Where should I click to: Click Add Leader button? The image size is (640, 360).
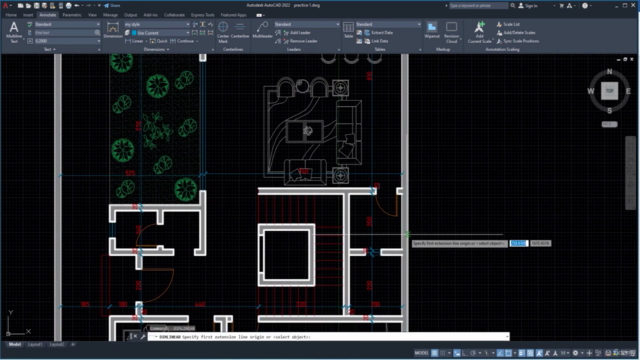297,33
